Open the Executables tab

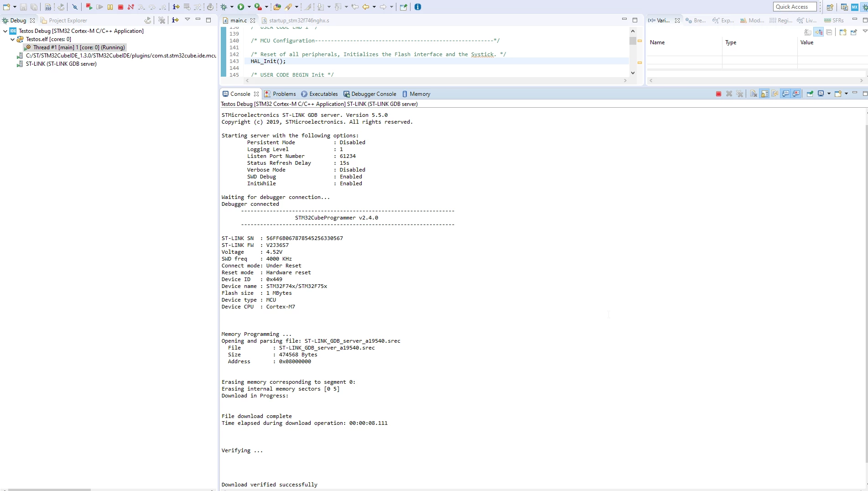pyautogui.click(x=319, y=94)
